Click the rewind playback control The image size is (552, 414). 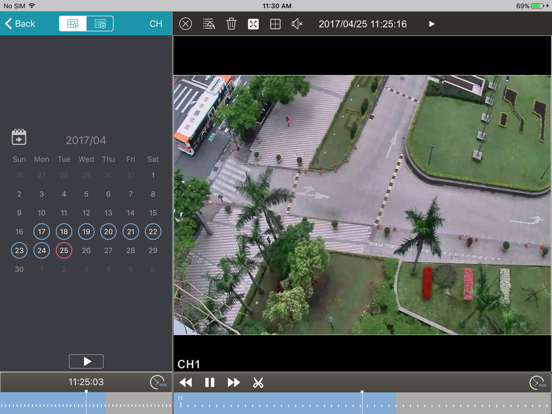186,383
